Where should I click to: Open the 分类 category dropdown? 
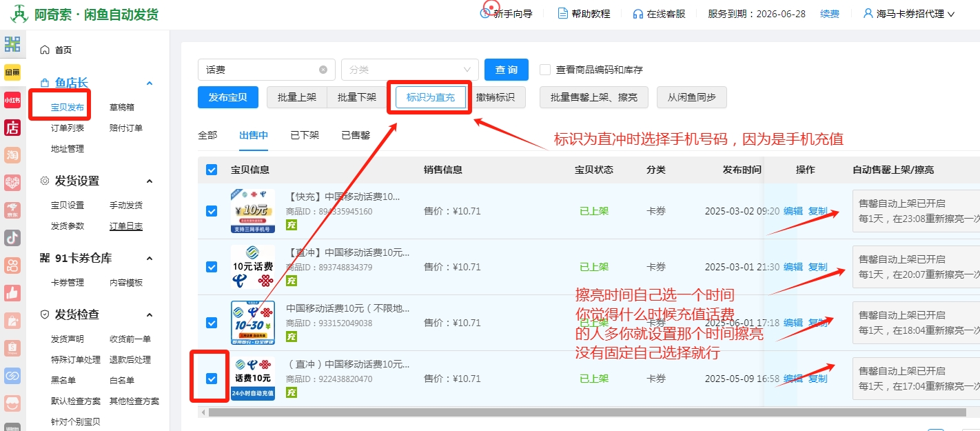410,70
